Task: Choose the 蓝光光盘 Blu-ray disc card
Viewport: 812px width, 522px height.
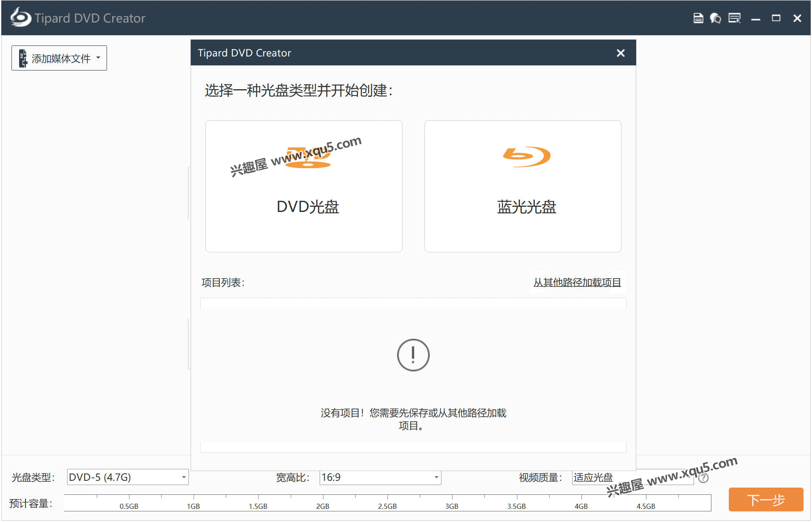Action: point(523,186)
